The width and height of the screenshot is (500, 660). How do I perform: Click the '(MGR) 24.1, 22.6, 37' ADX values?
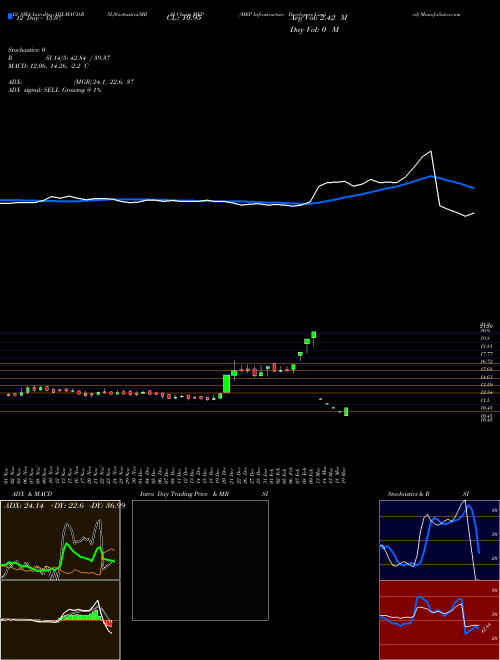tap(104, 82)
